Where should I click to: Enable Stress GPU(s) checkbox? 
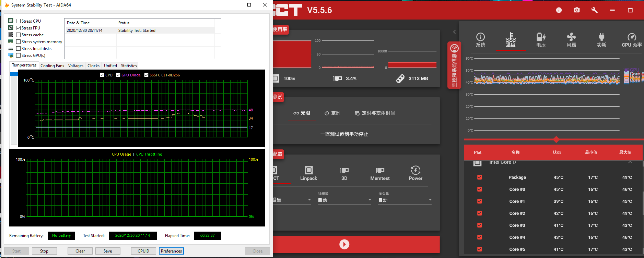(19, 55)
